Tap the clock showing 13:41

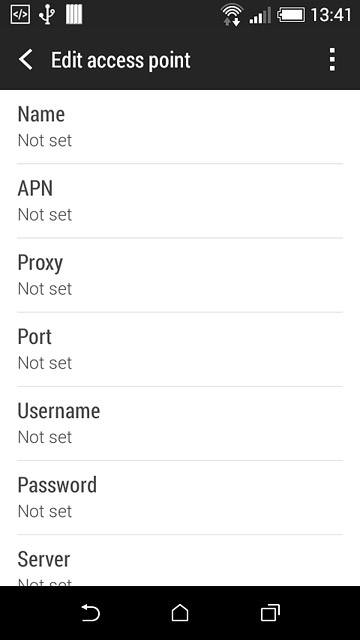point(331,16)
